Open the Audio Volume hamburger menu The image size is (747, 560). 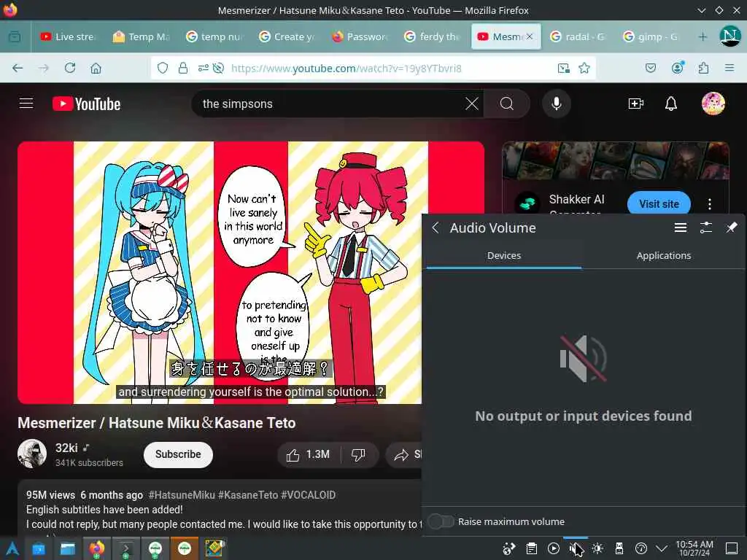coord(681,228)
